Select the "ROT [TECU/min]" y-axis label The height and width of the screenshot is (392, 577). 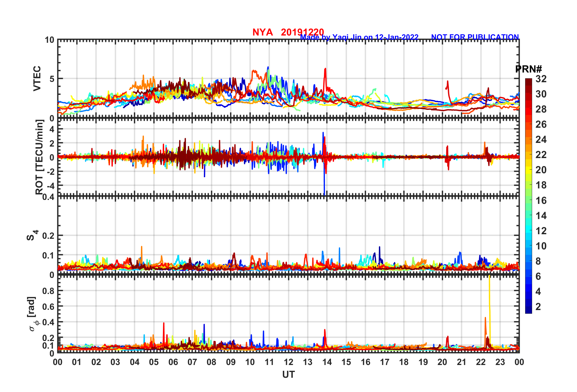pos(39,157)
